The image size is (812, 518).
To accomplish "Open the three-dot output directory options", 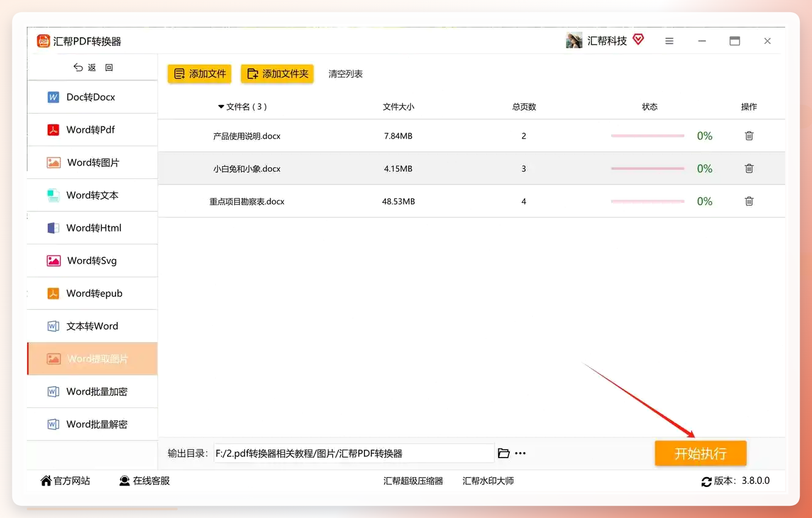I will pyautogui.click(x=520, y=453).
